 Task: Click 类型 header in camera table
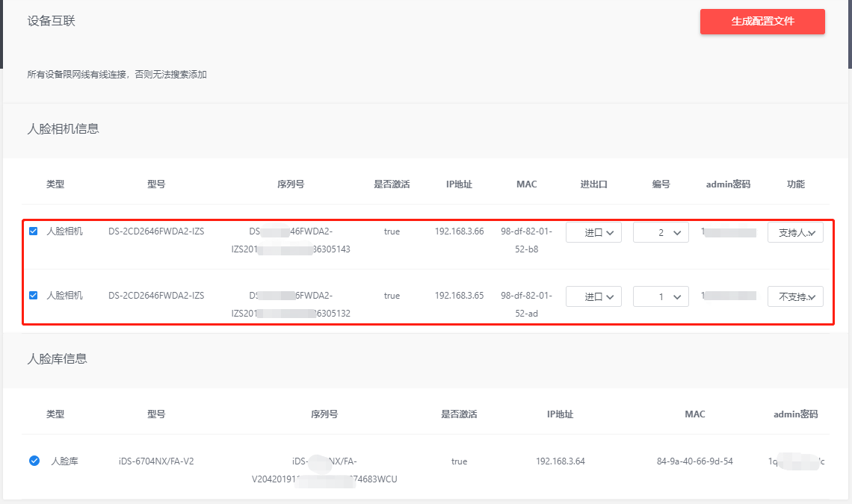tap(55, 184)
